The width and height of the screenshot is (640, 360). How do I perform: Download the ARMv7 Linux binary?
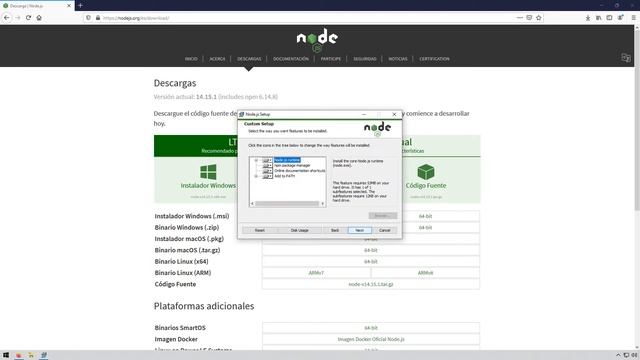pos(316,273)
